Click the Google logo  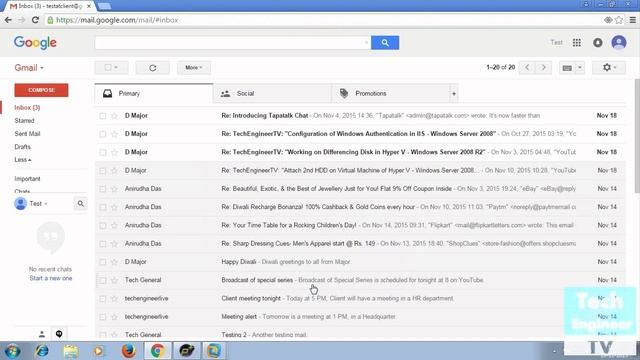pyautogui.click(x=35, y=42)
